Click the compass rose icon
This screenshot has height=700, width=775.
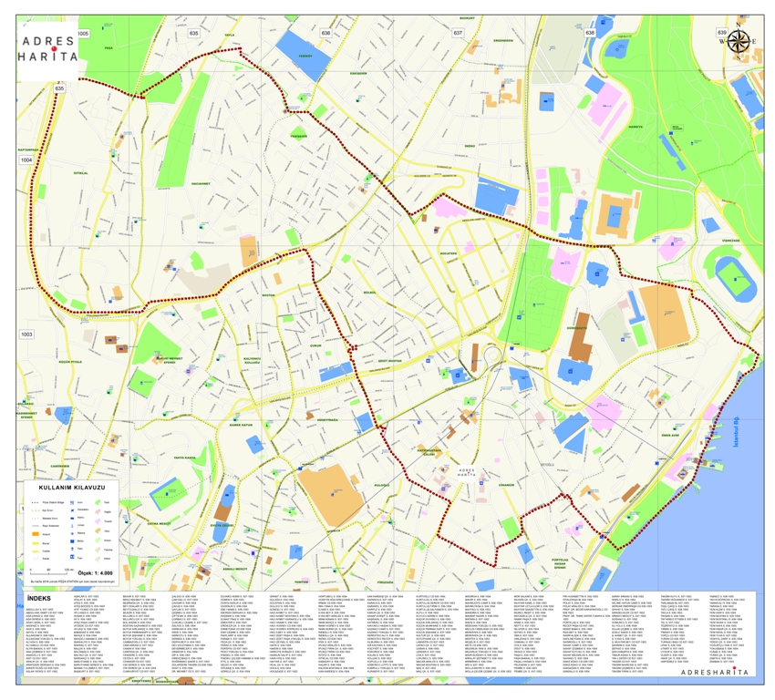(738, 41)
